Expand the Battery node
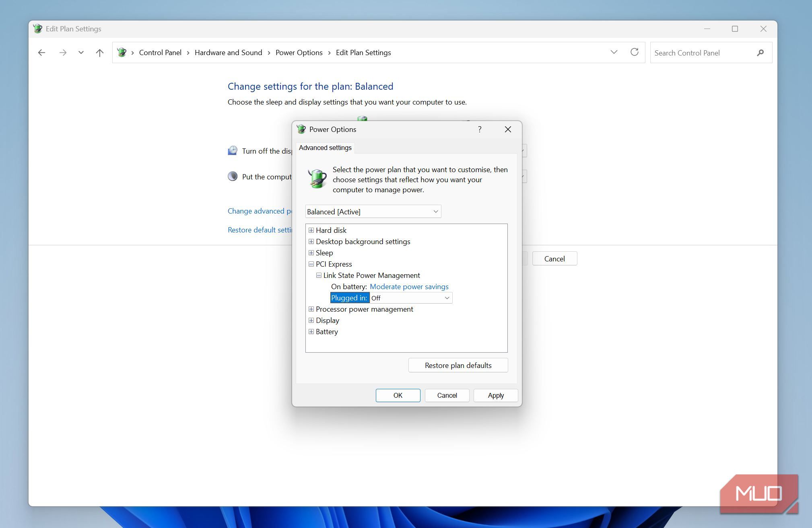Screen dimensions: 812x528 311,331
